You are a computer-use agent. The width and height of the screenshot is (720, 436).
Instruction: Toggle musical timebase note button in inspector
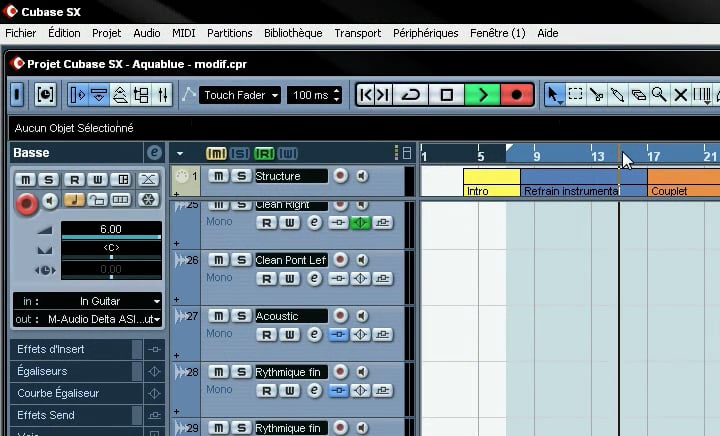74,200
